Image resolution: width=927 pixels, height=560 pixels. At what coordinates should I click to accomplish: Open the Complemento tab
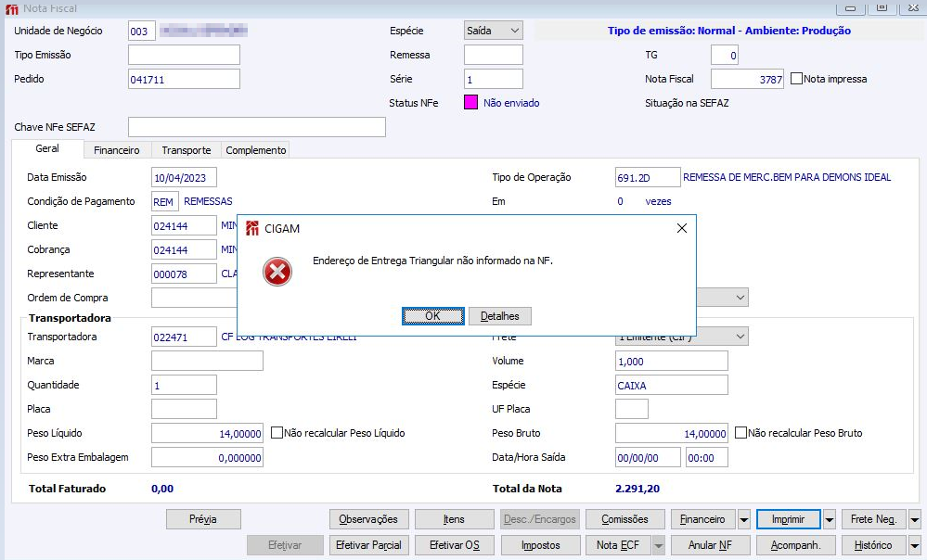pyautogui.click(x=256, y=150)
